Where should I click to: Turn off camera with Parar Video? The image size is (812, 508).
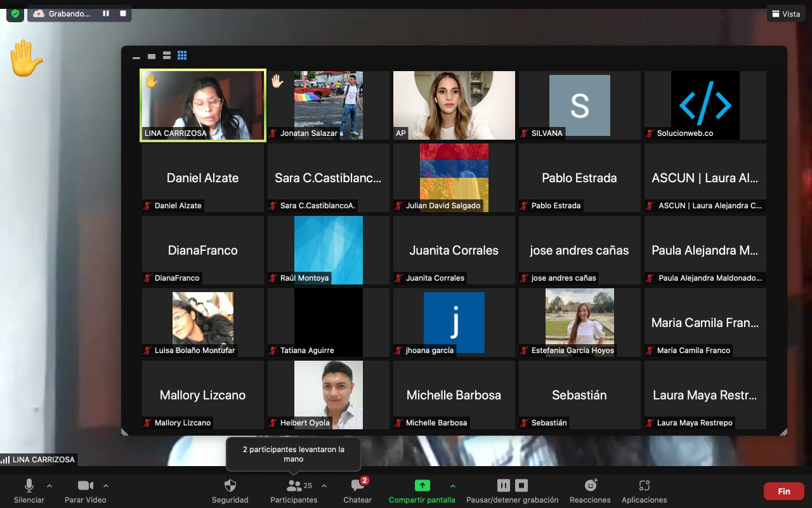pos(86,491)
